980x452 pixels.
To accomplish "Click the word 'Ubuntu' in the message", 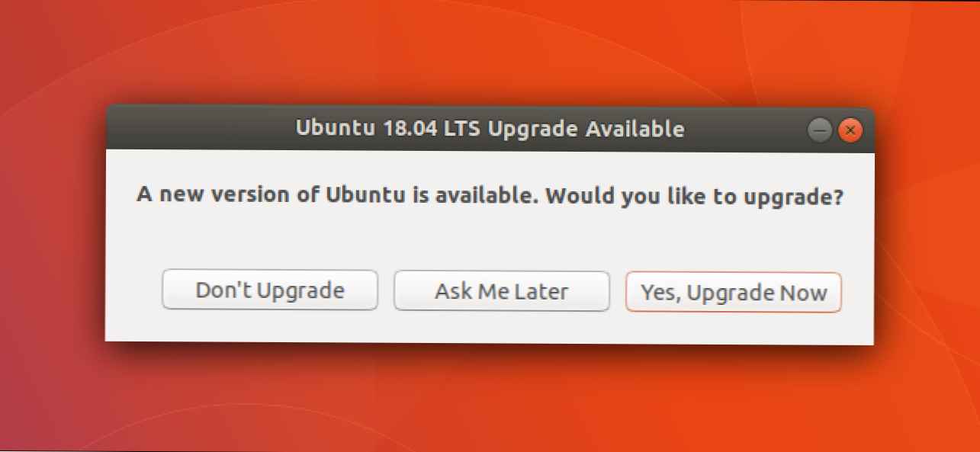I will 366,195.
